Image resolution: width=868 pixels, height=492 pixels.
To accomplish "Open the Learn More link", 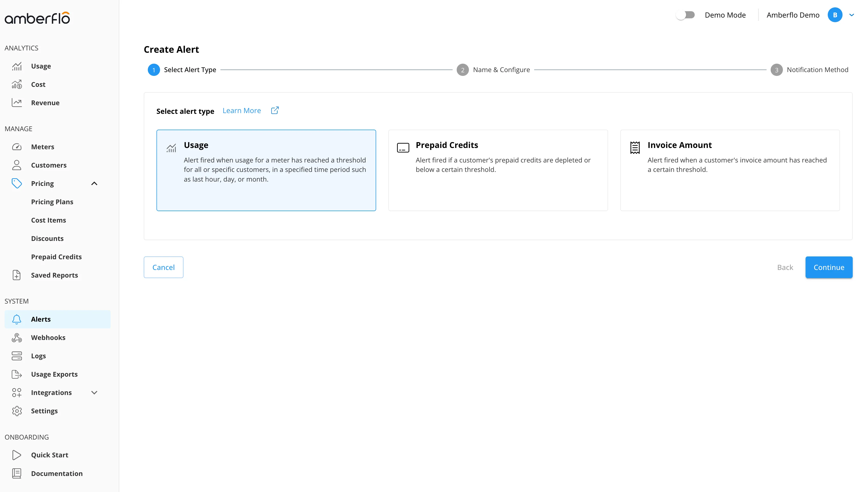I will [x=242, y=111].
